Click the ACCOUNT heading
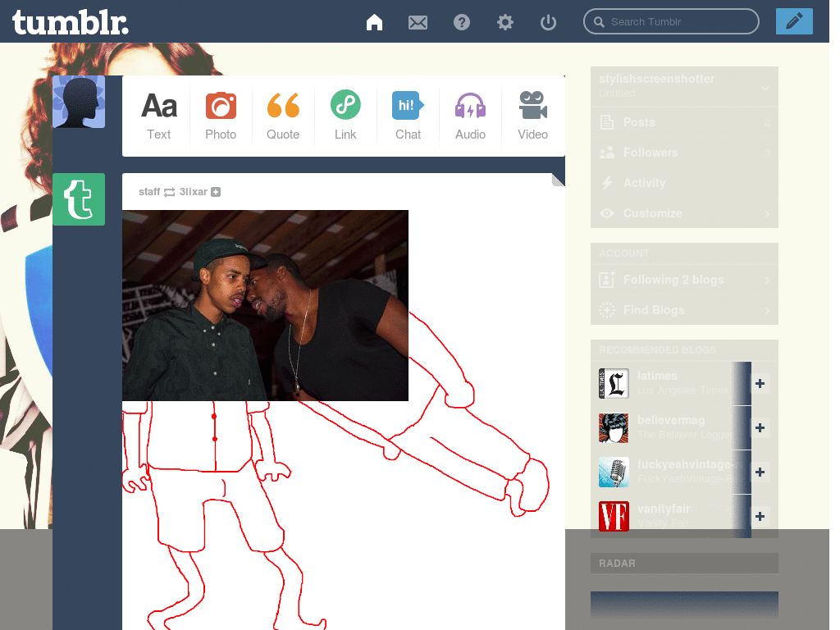 pyautogui.click(x=623, y=253)
